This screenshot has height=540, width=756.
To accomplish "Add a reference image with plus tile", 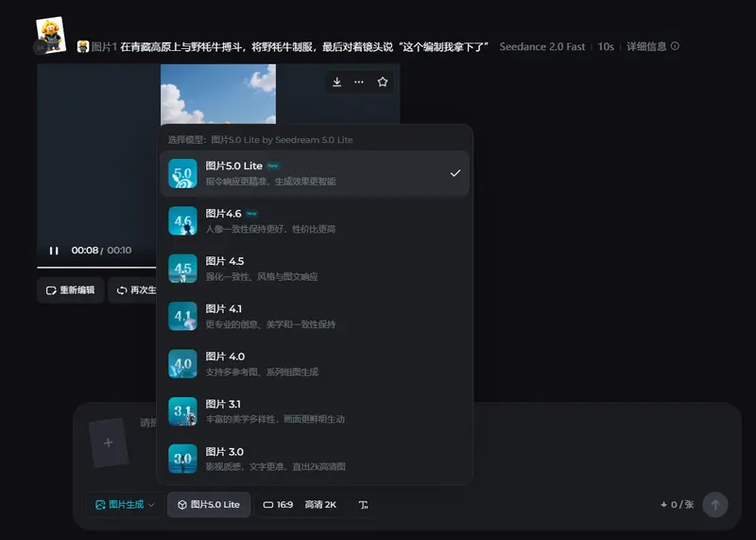I will click(x=109, y=443).
